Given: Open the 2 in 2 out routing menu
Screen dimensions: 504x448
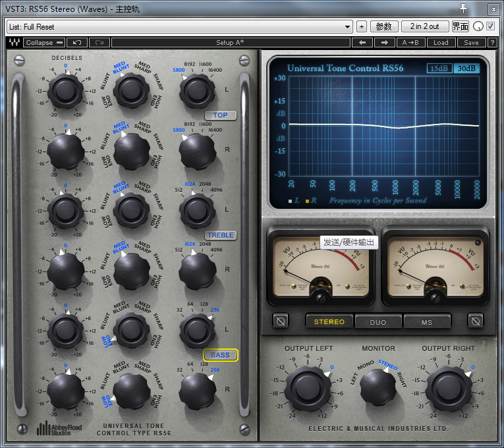Looking at the screenshot, I should (424, 26).
